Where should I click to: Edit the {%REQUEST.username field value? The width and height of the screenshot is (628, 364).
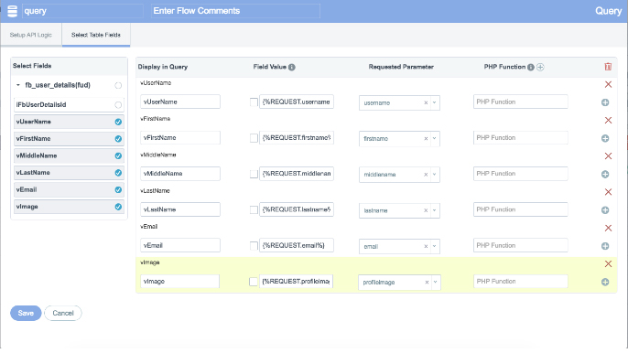click(x=297, y=102)
